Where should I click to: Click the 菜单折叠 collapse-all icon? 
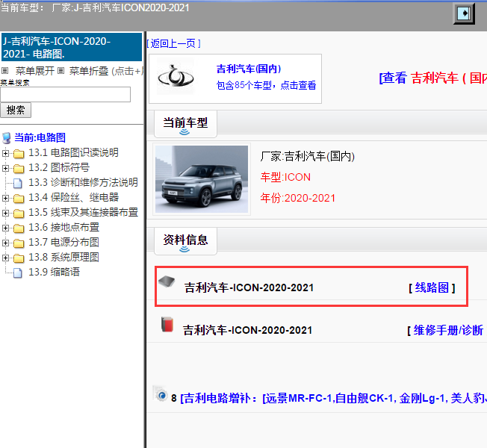(x=61, y=71)
